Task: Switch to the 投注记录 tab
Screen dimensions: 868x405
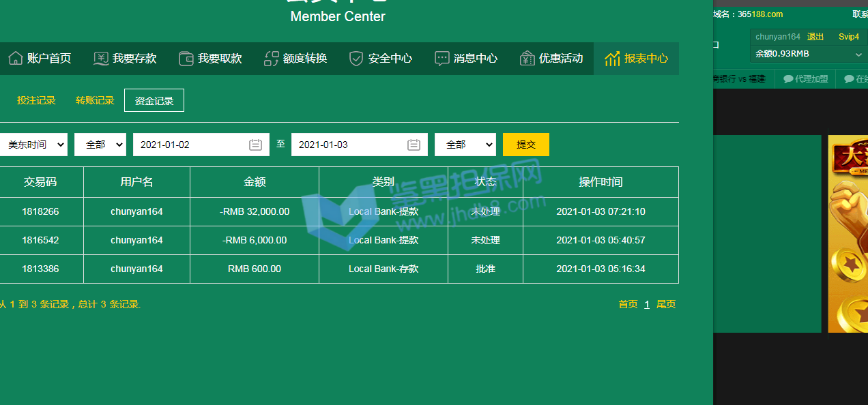Action: click(x=36, y=100)
